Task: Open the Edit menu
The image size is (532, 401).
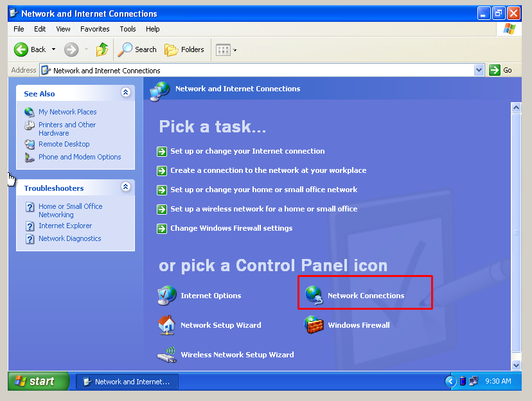Action: click(40, 29)
